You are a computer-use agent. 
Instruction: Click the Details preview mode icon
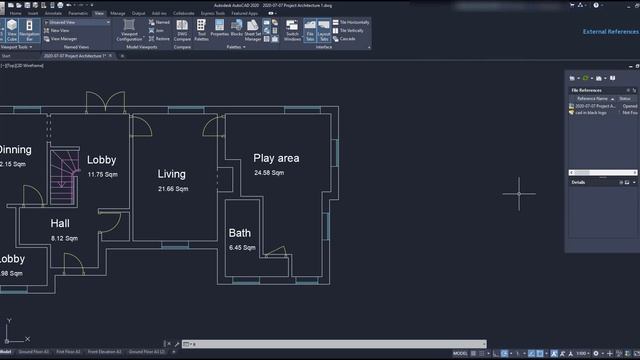coord(627,182)
